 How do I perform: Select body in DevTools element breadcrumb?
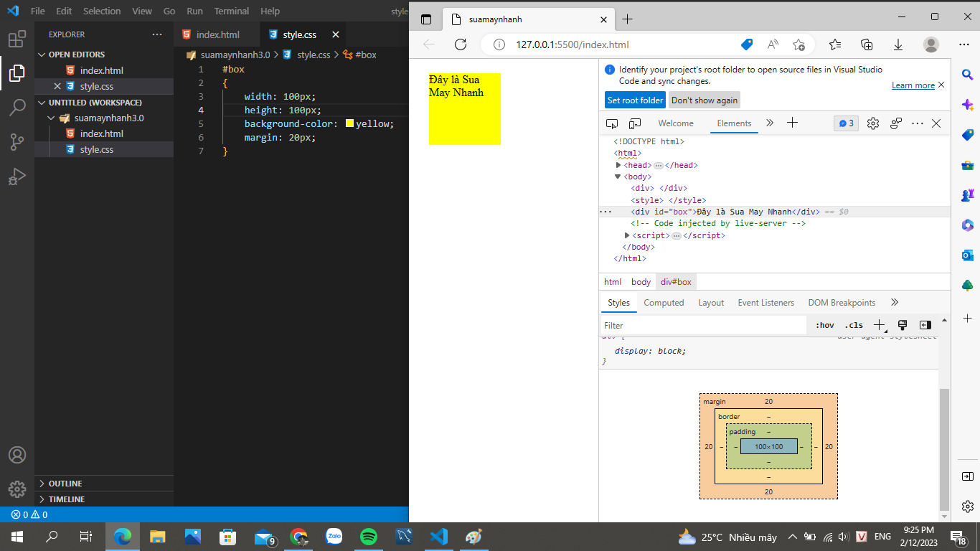click(x=641, y=282)
